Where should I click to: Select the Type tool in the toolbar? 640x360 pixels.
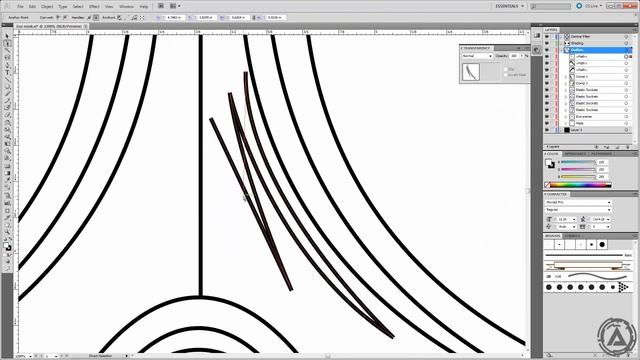point(7,72)
